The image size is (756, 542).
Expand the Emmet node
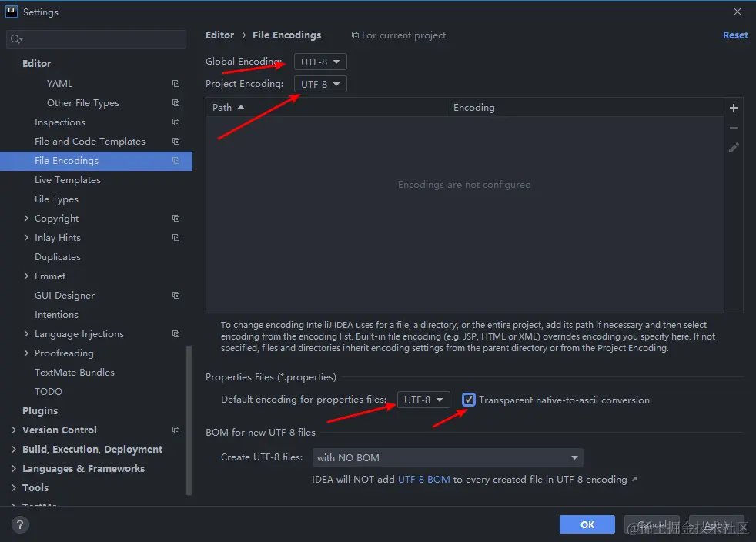(26, 276)
